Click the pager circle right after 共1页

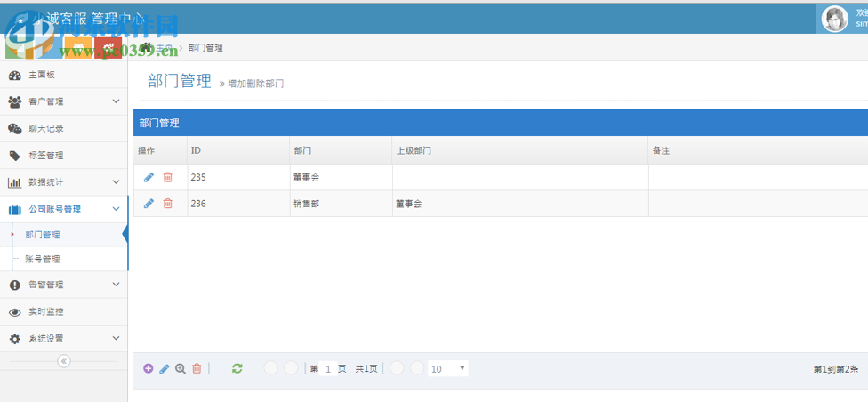pyautogui.click(x=397, y=368)
